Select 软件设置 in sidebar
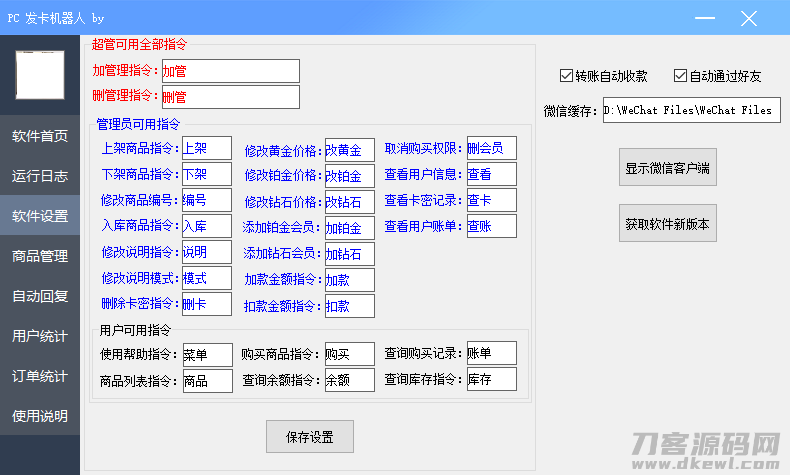This screenshot has width=790, height=475. pyautogui.click(x=40, y=216)
